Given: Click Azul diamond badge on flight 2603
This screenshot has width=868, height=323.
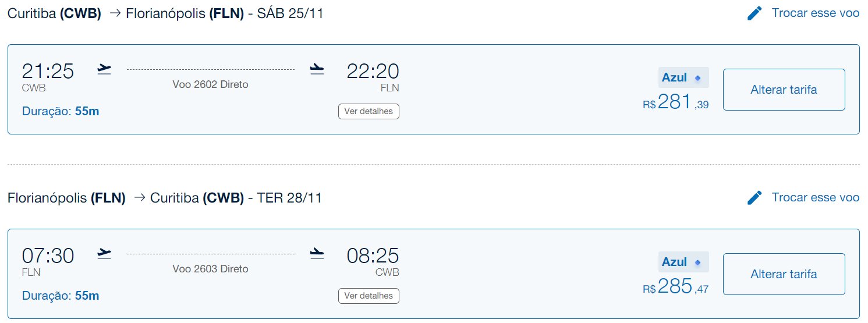Looking at the screenshot, I should click(x=683, y=262).
